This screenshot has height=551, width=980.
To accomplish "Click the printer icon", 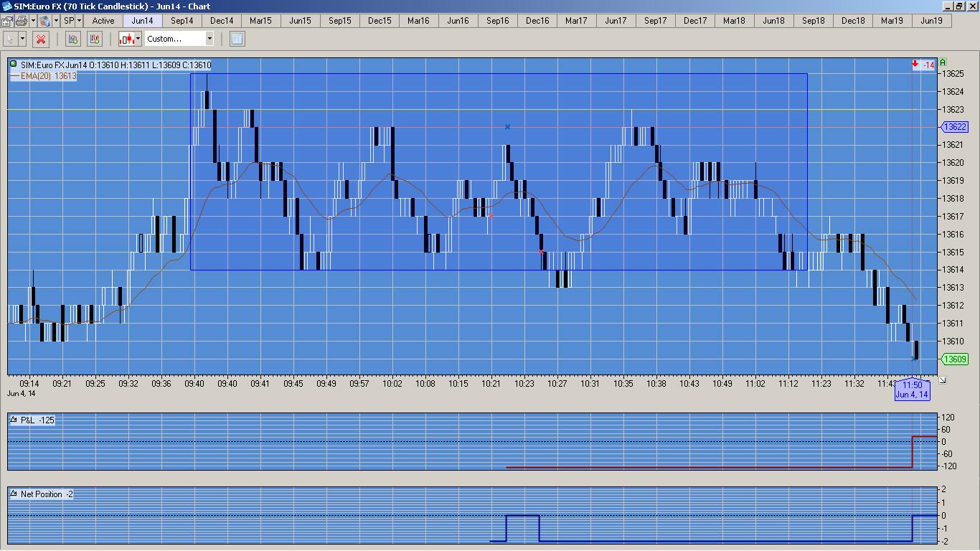I will (22, 21).
